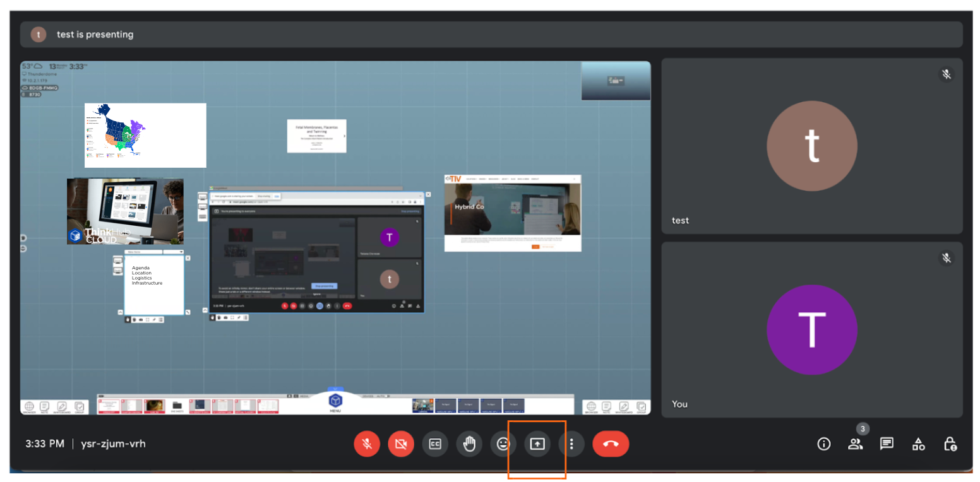Show the participants list
Image resolution: width=980 pixels, height=482 pixels.
click(x=856, y=444)
